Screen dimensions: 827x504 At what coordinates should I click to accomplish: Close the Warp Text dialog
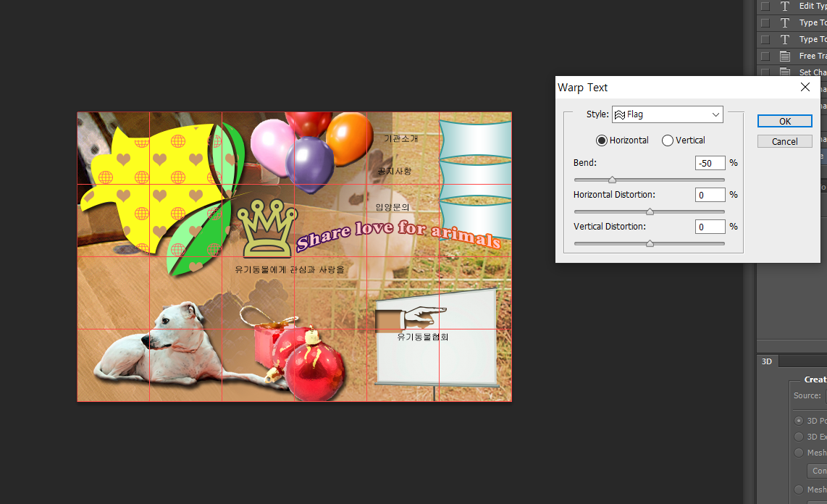(x=805, y=87)
